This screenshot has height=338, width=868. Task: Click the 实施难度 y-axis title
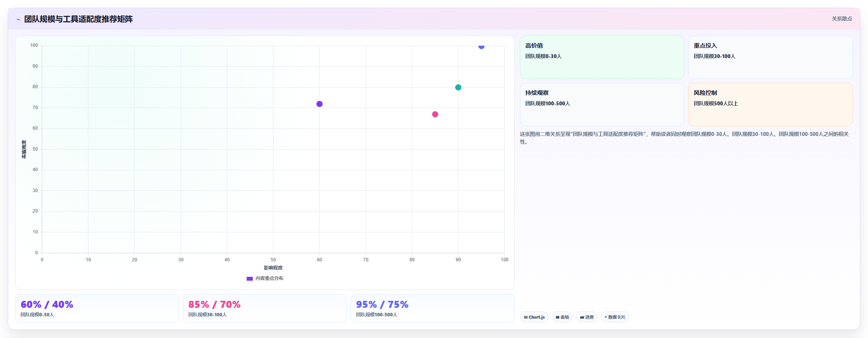click(x=24, y=149)
